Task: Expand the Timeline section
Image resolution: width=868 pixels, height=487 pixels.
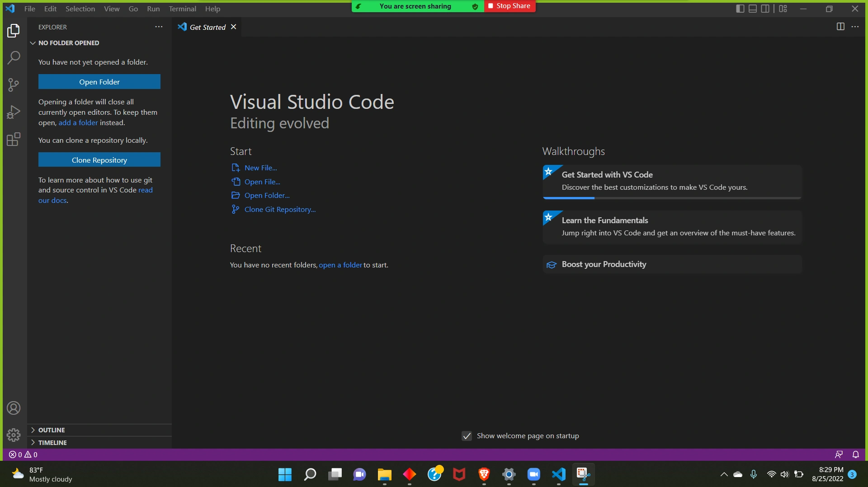Action: click(52, 443)
